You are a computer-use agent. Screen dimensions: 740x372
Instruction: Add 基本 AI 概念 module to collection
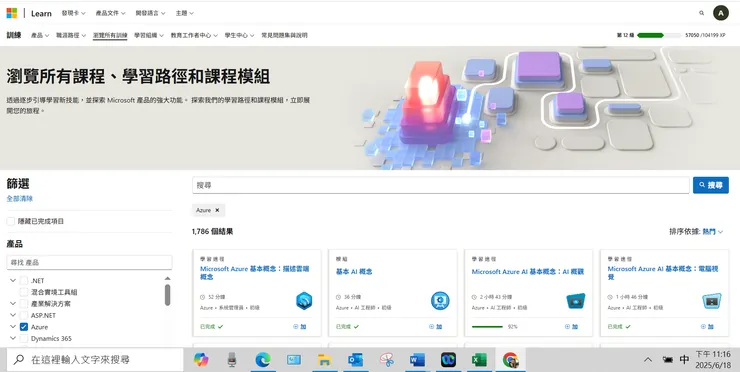coord(436,326)
